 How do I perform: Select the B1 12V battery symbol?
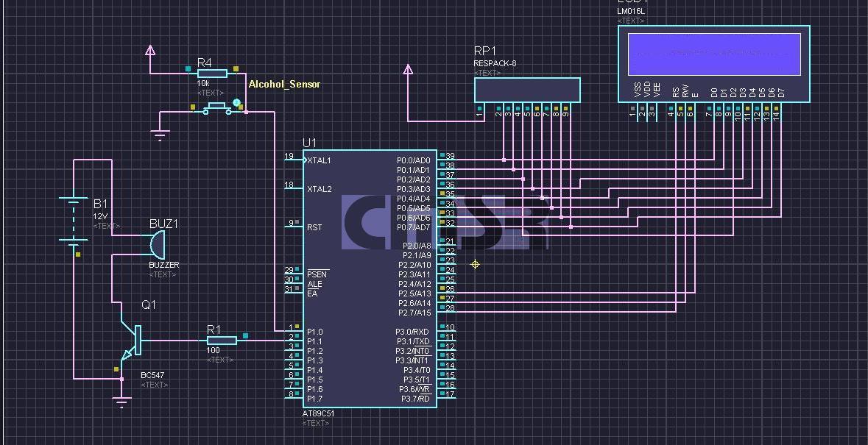pos(74,220)
